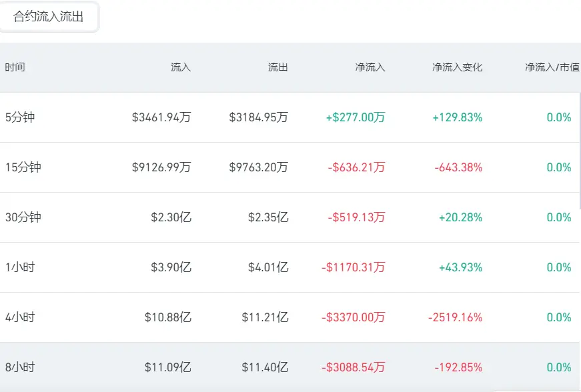Click the net inflow -$636.21万

coord(356,167)
